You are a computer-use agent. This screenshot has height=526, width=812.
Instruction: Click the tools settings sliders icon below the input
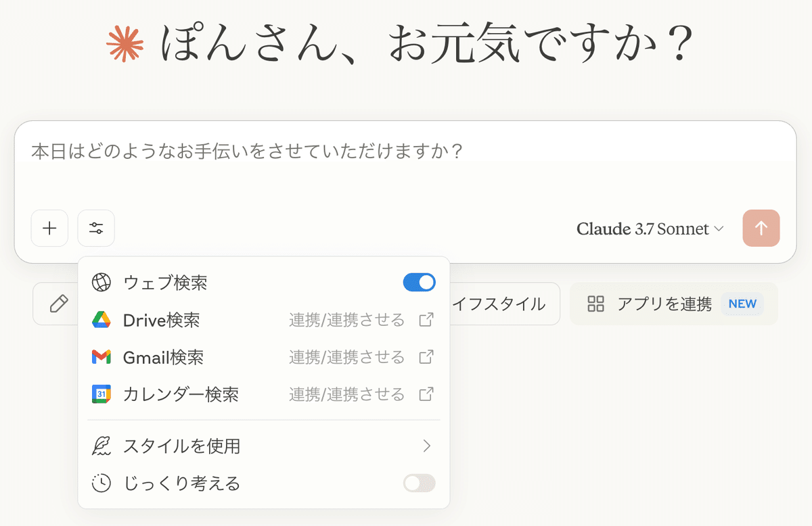[x=96, y=228]
